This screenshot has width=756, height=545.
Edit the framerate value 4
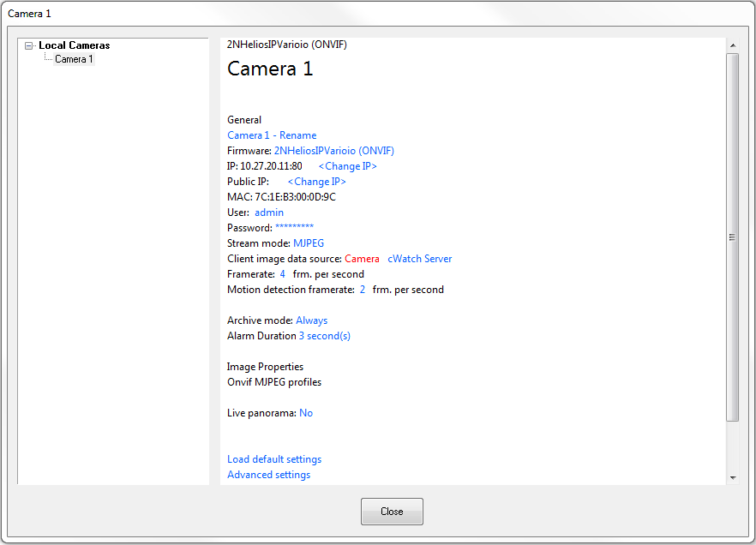(282, 274)
